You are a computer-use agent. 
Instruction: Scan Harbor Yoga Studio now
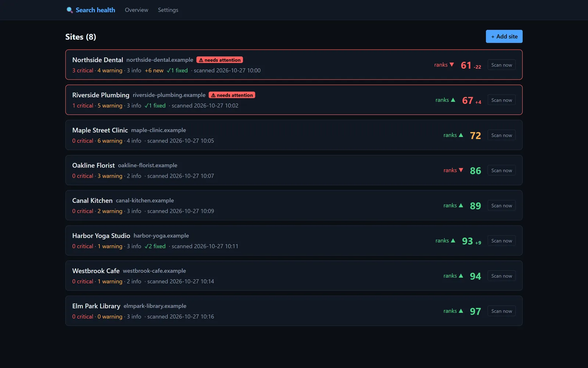[502, 241]
